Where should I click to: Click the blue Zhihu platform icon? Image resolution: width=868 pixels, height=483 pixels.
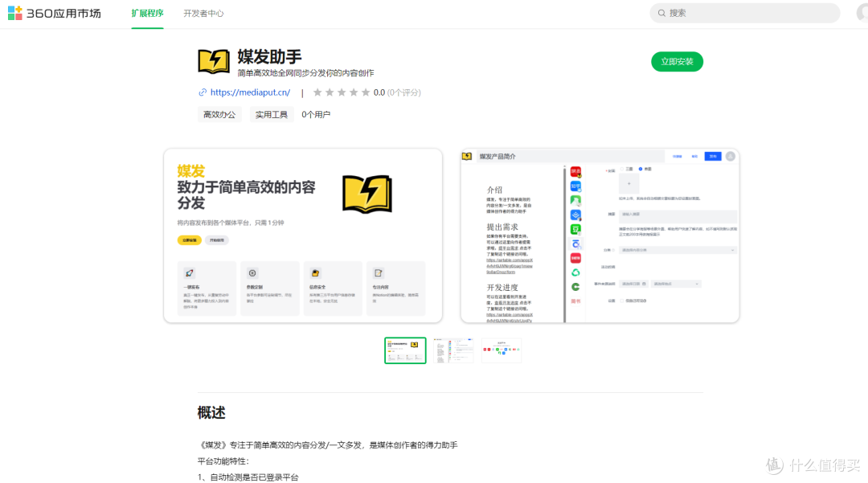tap(575, 186)
